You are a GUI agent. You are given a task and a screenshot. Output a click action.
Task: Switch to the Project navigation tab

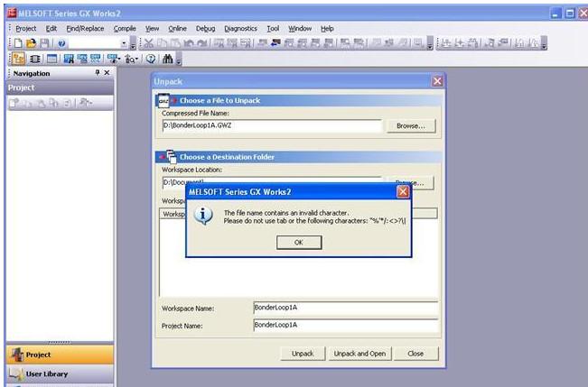[60, 355]
